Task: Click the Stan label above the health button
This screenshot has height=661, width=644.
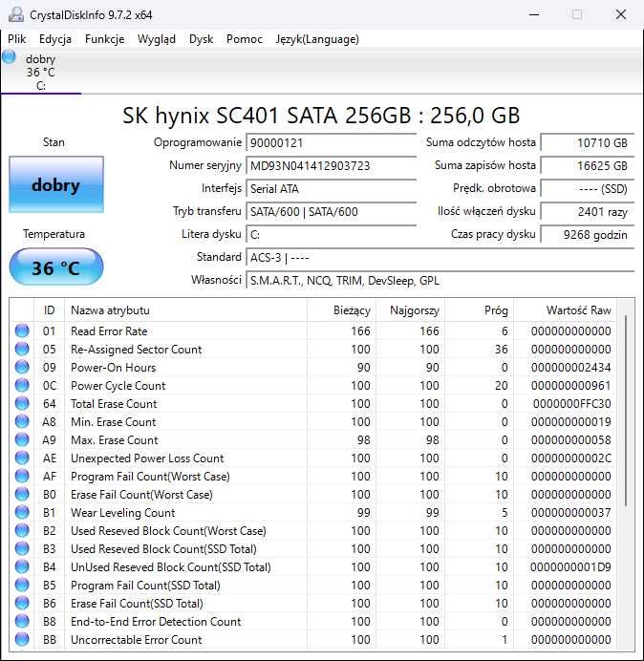Action: click(54, 142)
